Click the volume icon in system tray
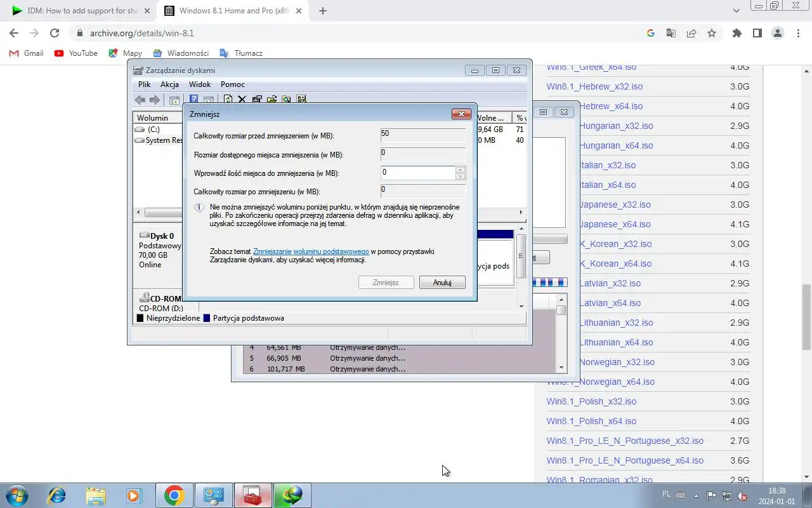 pyautogui.click(x=742, y=496)
